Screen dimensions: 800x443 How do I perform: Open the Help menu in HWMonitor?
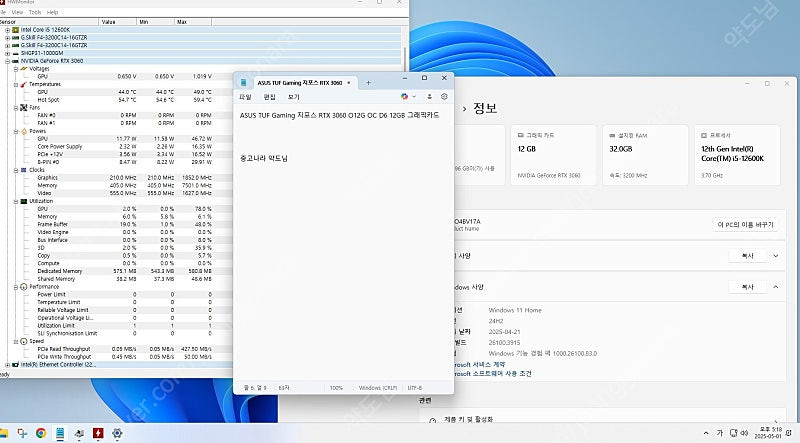[x=52, y=12]
